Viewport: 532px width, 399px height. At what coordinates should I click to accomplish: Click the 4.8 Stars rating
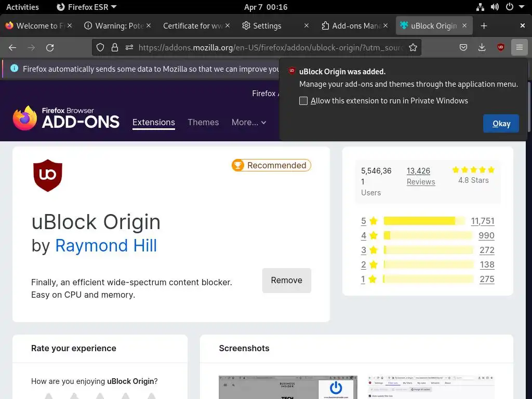(473, 175)
